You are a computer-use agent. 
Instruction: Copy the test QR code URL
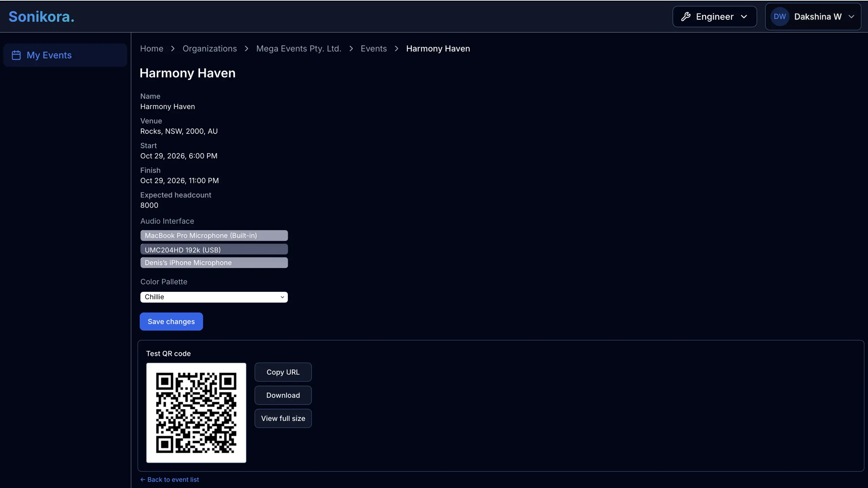[x=283, y=372]
